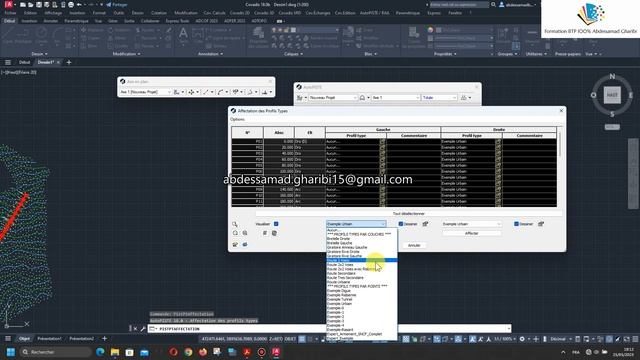Viewport: 640px width, 360px height.
Task: Click the left profile button in row P01
Action: [x=382, y=141]
